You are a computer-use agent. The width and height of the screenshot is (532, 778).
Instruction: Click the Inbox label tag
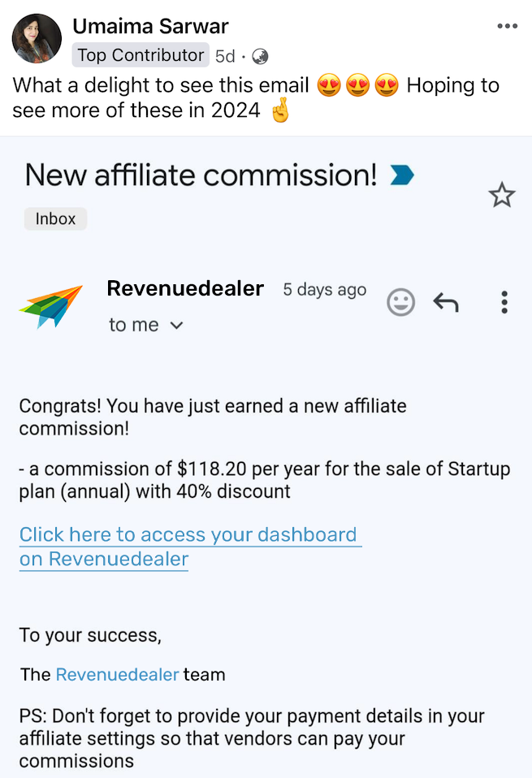[55, 218]
